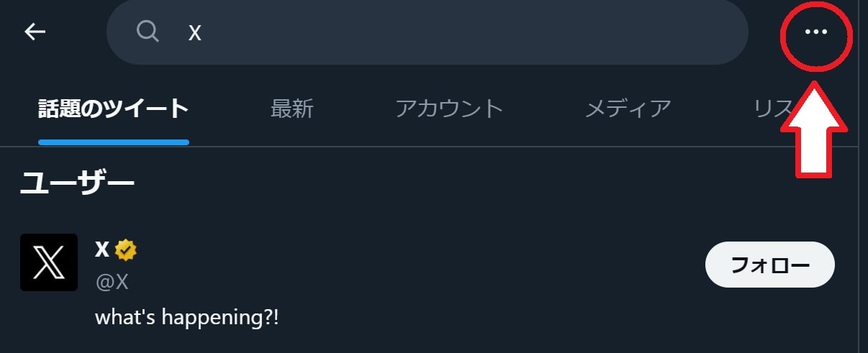The width and height of the screenshot is (868, 353).
Task: Click the gold verified badge beside X
Action: [126, 250]
